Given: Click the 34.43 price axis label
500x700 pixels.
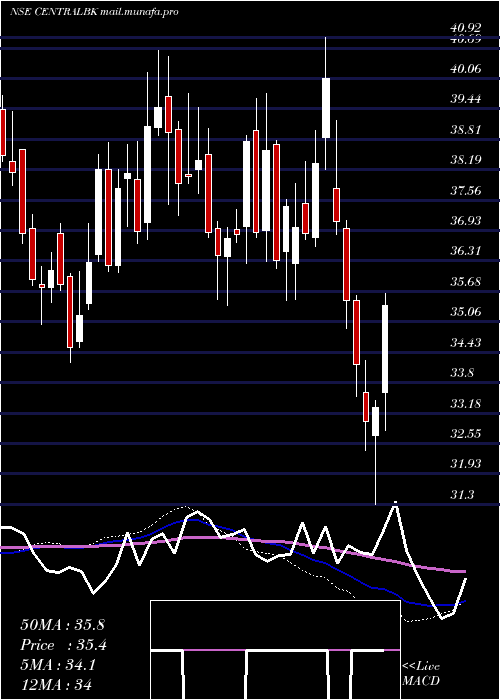Looking at the screenshot, I should click(467, 342).
